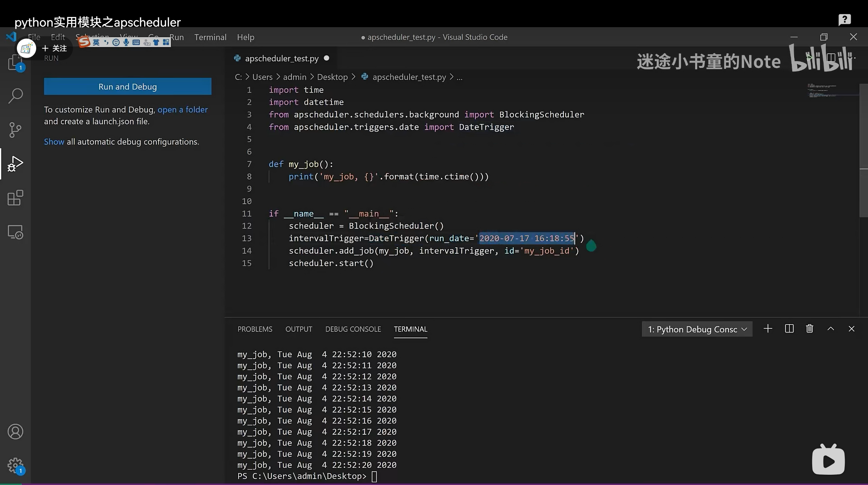
Task: Click the Run and Debug button
Action: (x=127, y=87)
